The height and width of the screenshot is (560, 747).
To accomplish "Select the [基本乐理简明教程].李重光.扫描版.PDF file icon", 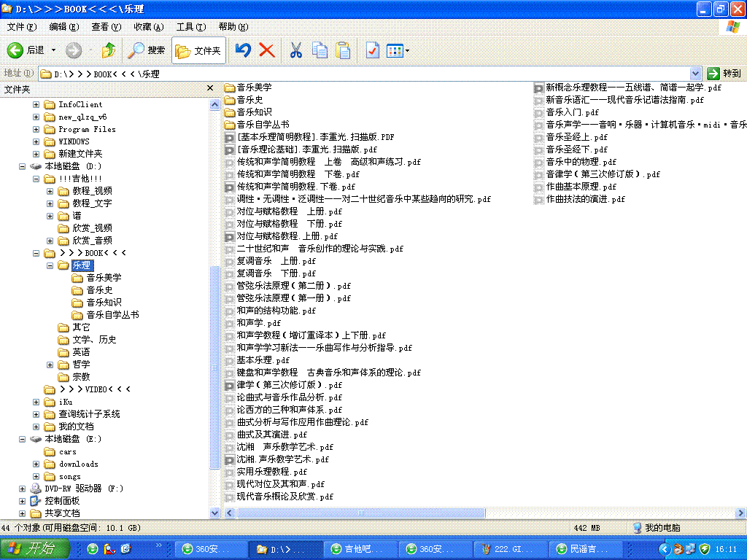I will (x=229, y=137).
